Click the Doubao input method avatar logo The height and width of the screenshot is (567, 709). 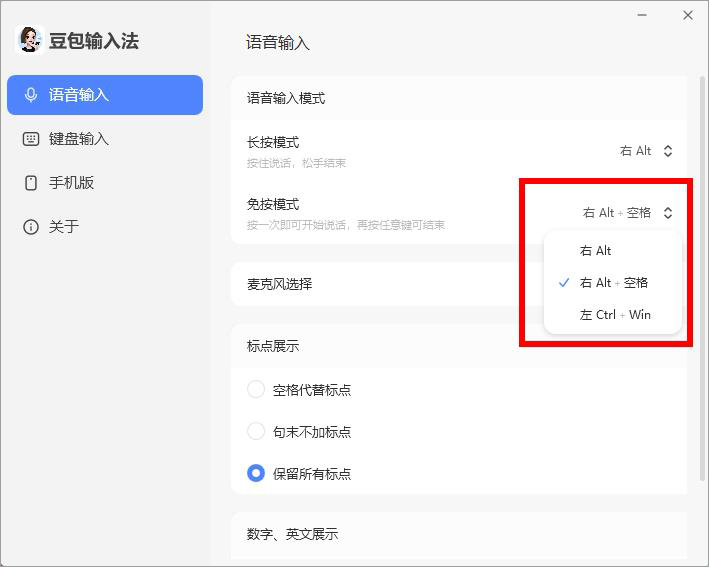tap(30, 40)
